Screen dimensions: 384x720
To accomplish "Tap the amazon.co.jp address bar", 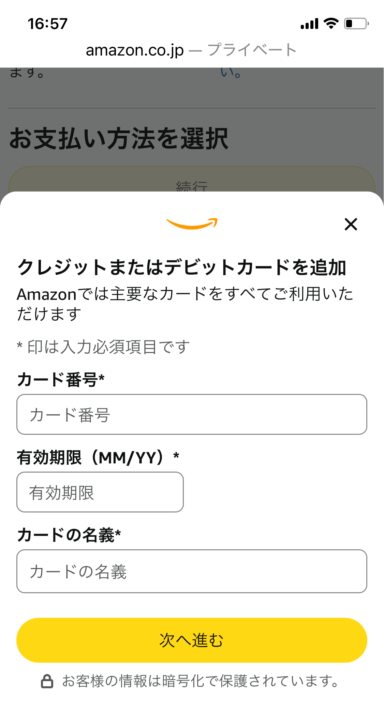I will (x=192, y=50).
